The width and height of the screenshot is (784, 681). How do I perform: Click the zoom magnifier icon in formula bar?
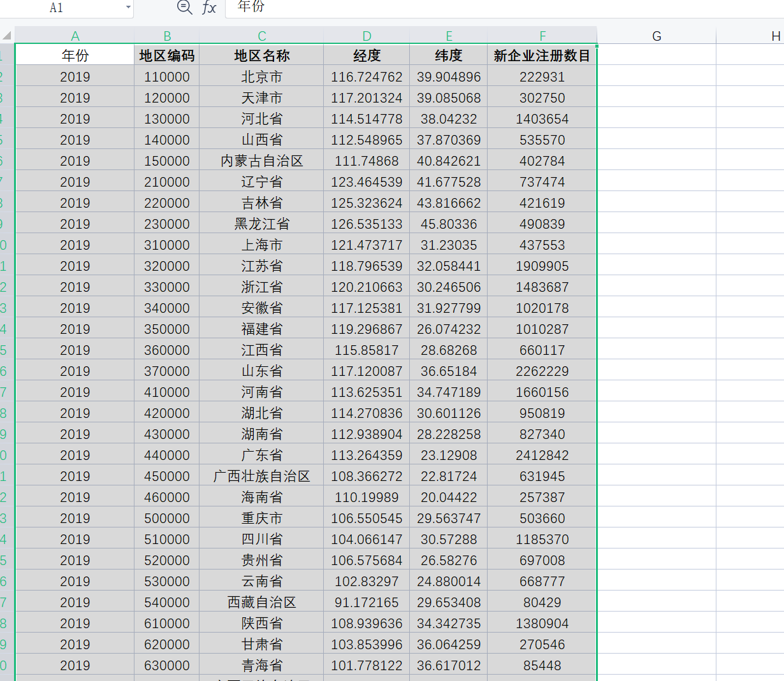(x=184, y=8)
